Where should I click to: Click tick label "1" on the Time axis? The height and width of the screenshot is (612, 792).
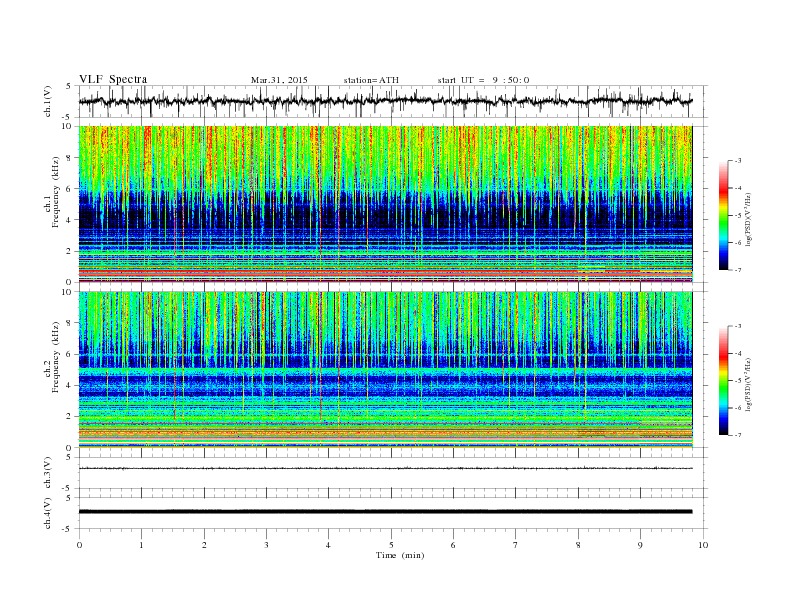(x=141, y=545)
